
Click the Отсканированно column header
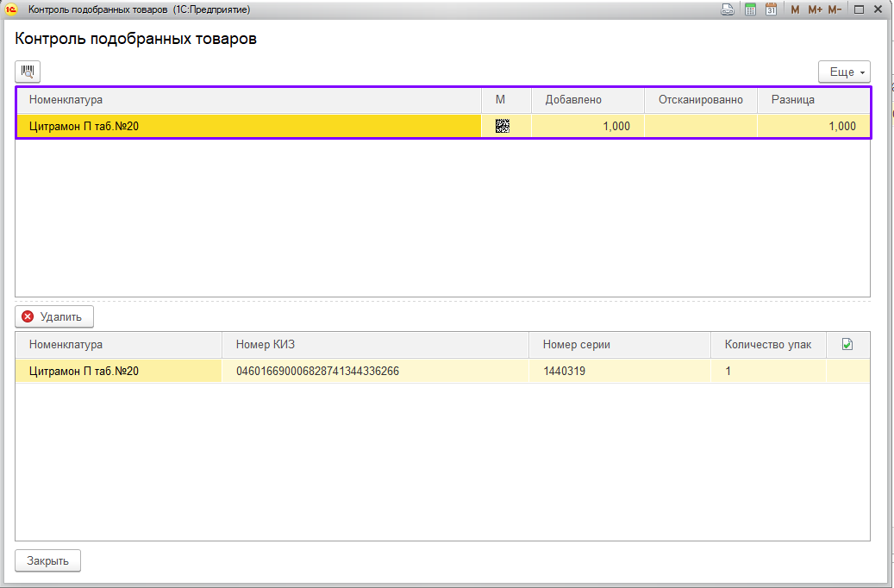(700, 100)
